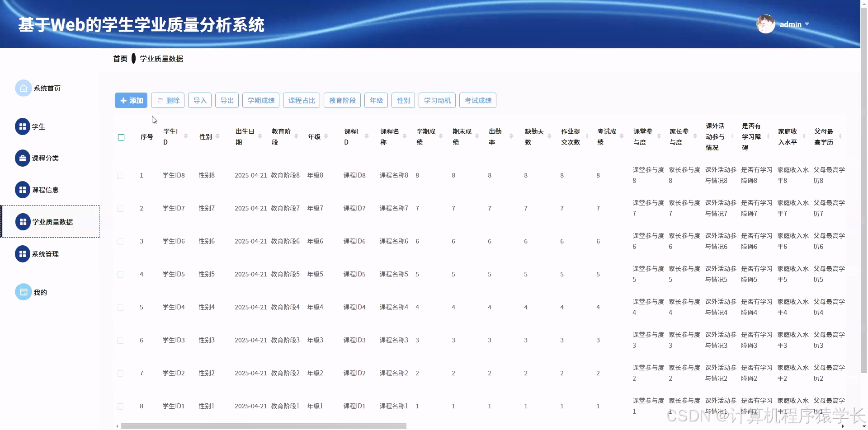Expand the admin account dropdown

807,24
